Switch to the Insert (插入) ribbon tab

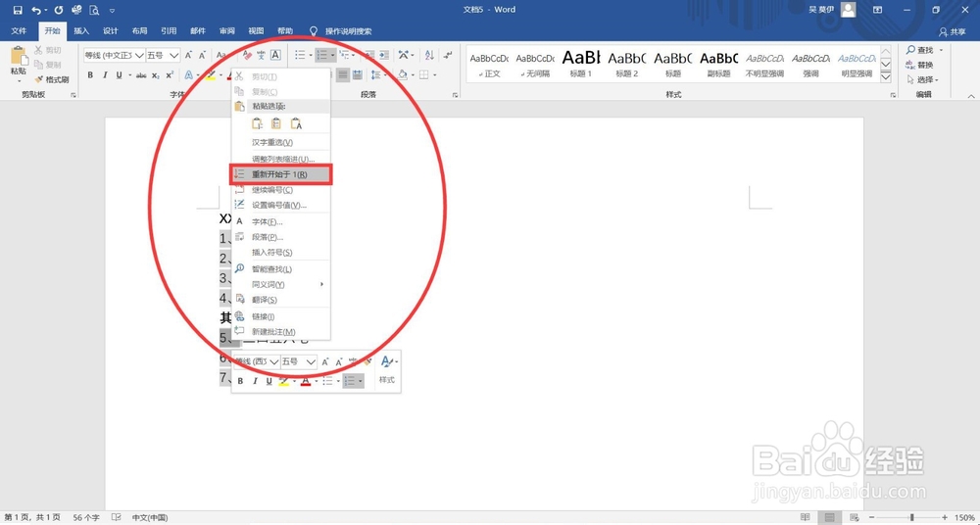[81, 30]
